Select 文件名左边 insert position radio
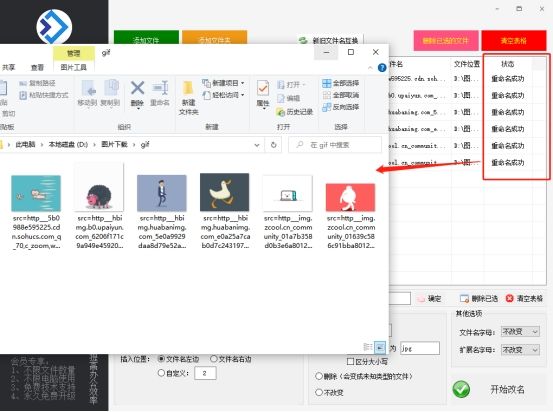This screenshot has height=412, width=553. (161, 359)
